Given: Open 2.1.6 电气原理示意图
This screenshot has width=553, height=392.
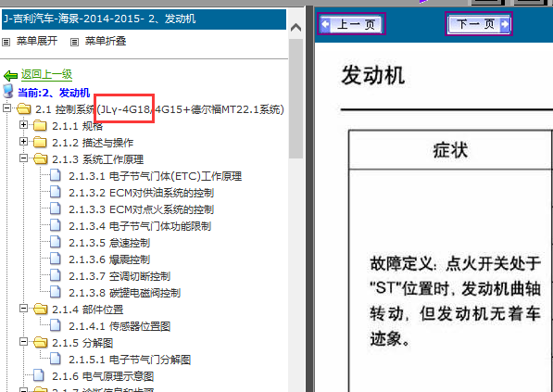Looking at the screenshot, I should tap(103, 376).
